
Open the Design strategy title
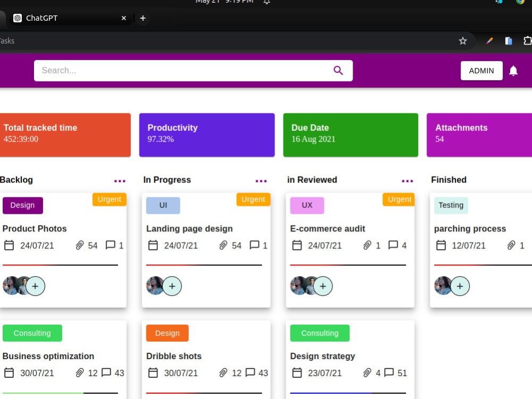pyautogui.click(x=322, y=356)
